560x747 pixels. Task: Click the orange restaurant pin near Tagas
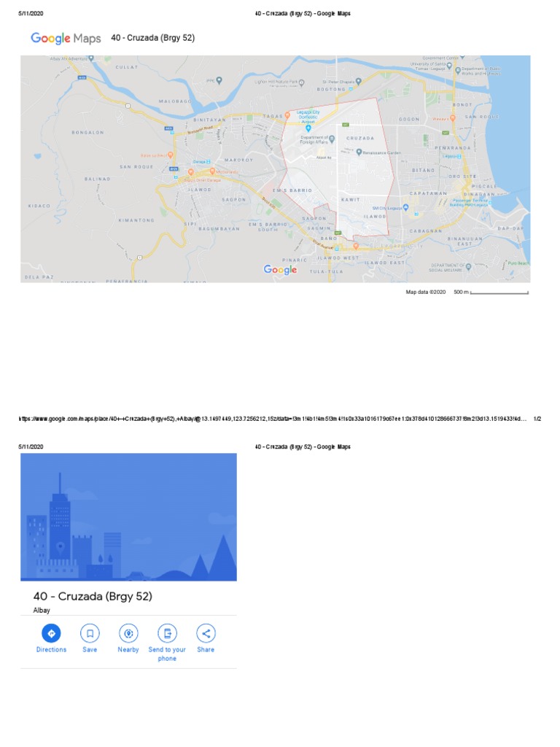287,115
